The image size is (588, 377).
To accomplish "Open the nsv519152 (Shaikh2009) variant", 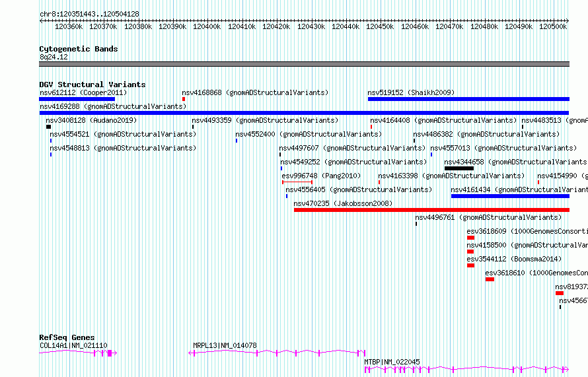I will [411, 92].
